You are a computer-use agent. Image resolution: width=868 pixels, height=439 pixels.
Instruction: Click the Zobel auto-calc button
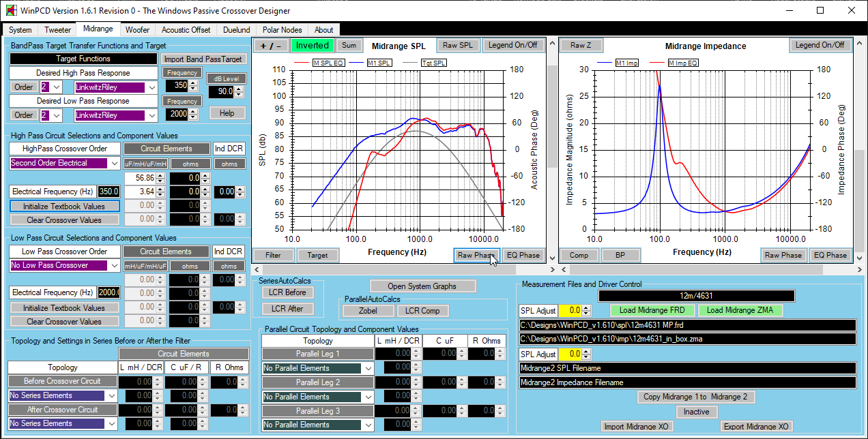coord(368,311)
